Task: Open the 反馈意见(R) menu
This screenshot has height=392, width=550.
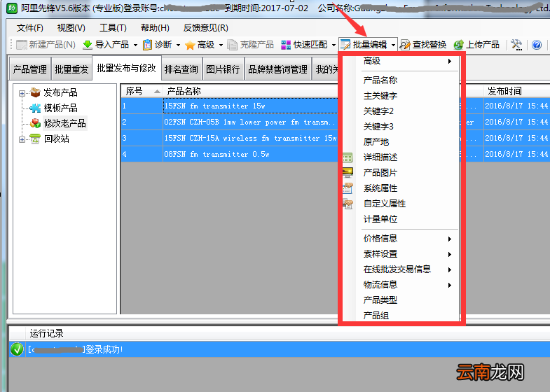Action: (x=205, y=28)
